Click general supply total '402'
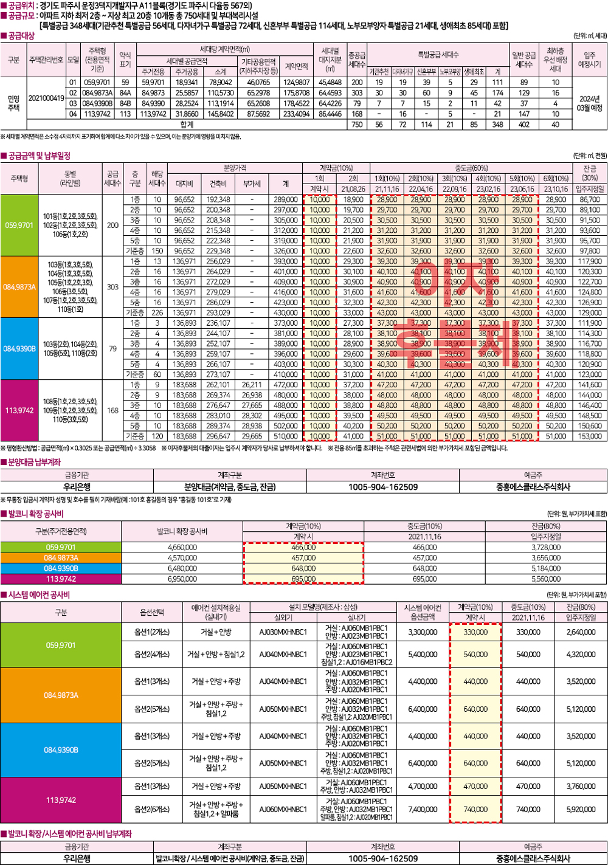 point(523,124)
